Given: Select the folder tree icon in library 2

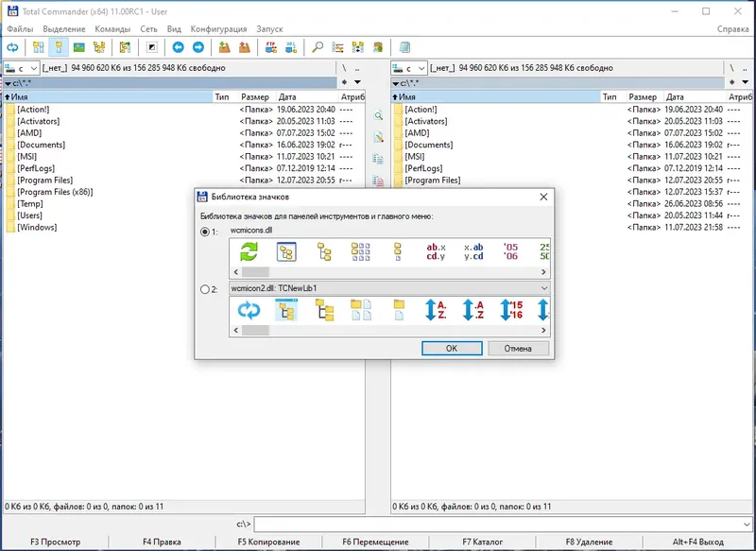Looking at the screenshot, I should (x=324, y=310).
